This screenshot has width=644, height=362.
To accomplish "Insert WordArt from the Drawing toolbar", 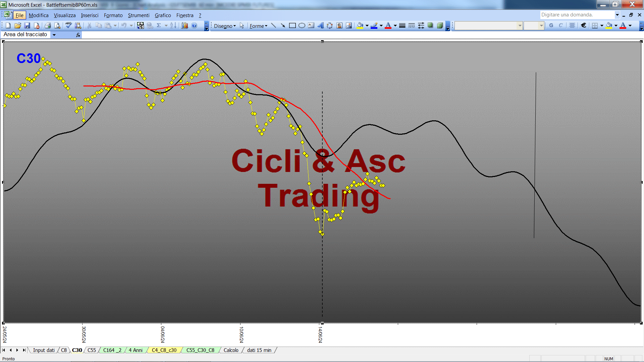I will (x=321, y=25).
